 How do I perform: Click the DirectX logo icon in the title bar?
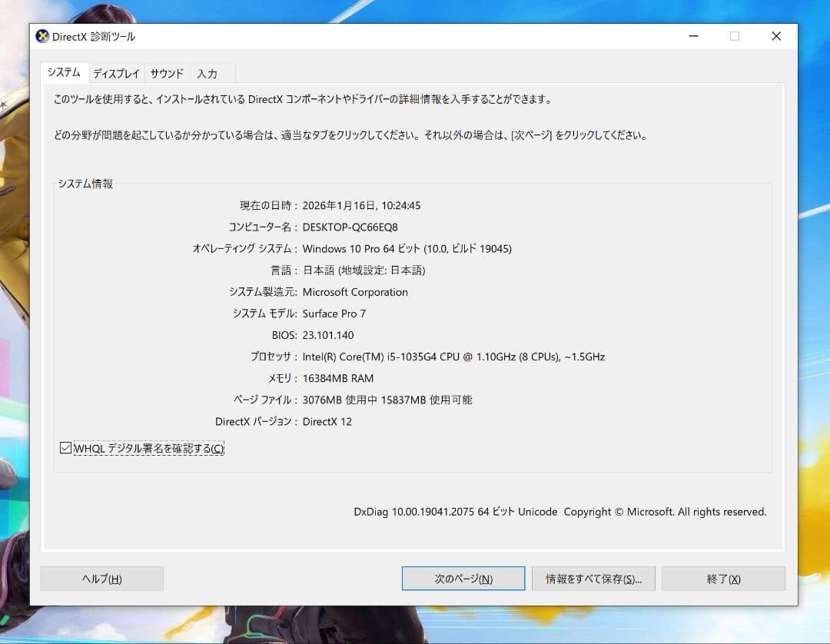point(42,35)
